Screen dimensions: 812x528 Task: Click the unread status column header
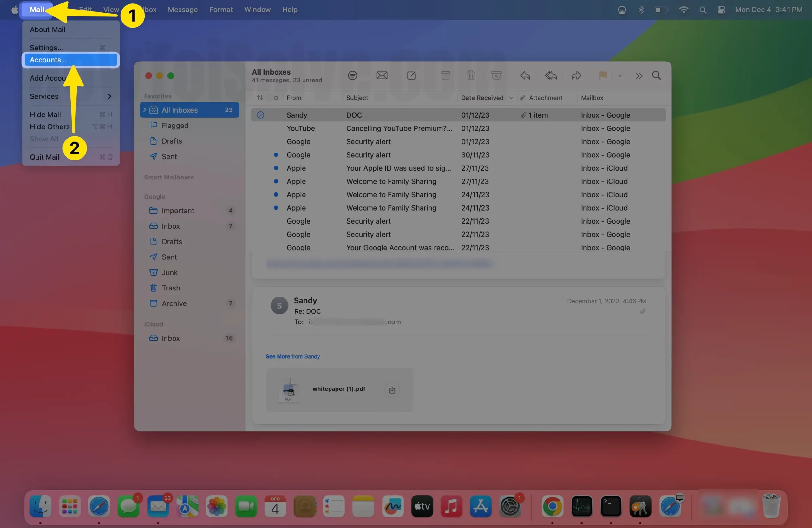(276, 98)
